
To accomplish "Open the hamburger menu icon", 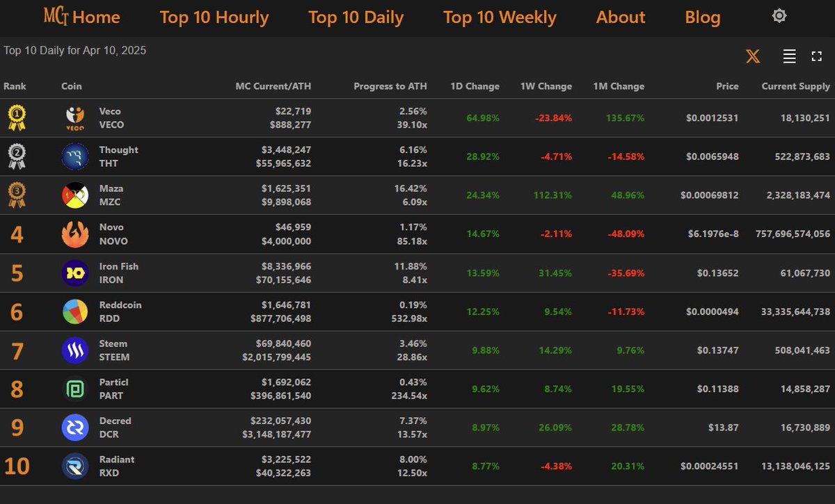I will (x=789, y=56).
